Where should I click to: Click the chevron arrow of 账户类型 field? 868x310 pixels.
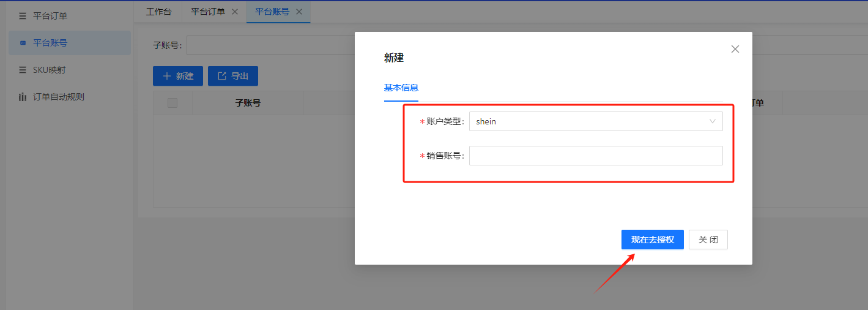click(x=713, y=121)
